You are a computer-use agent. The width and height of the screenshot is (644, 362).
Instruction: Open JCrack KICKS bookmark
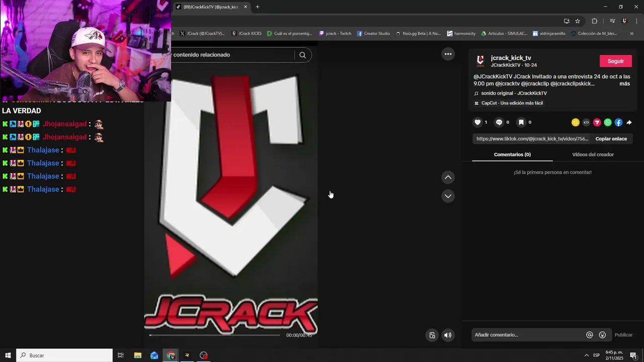click(x=247, y=34)
